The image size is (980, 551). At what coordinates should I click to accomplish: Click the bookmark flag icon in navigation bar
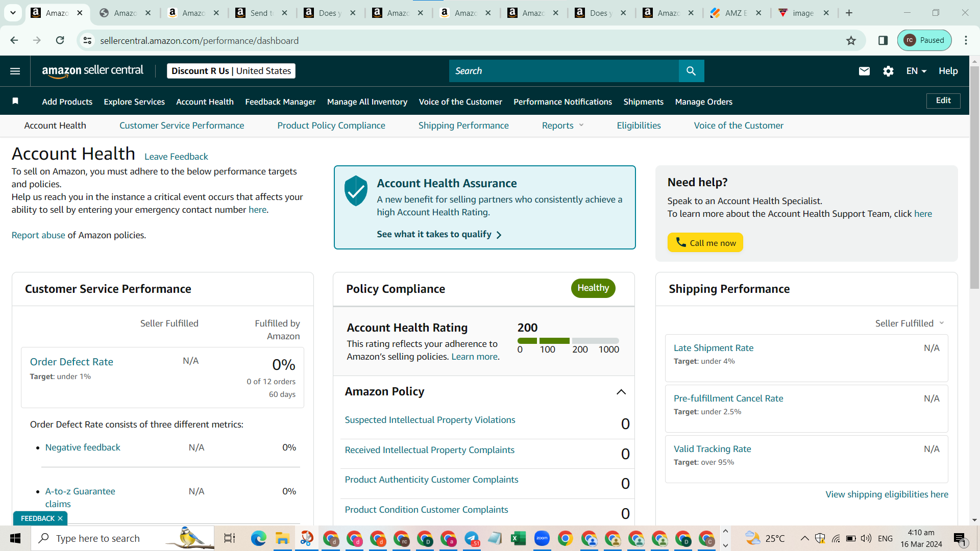(x=15, y=101)
